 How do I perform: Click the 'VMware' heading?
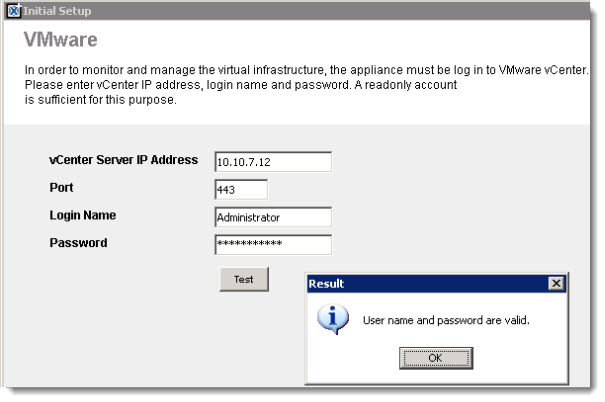pos(61,39)
